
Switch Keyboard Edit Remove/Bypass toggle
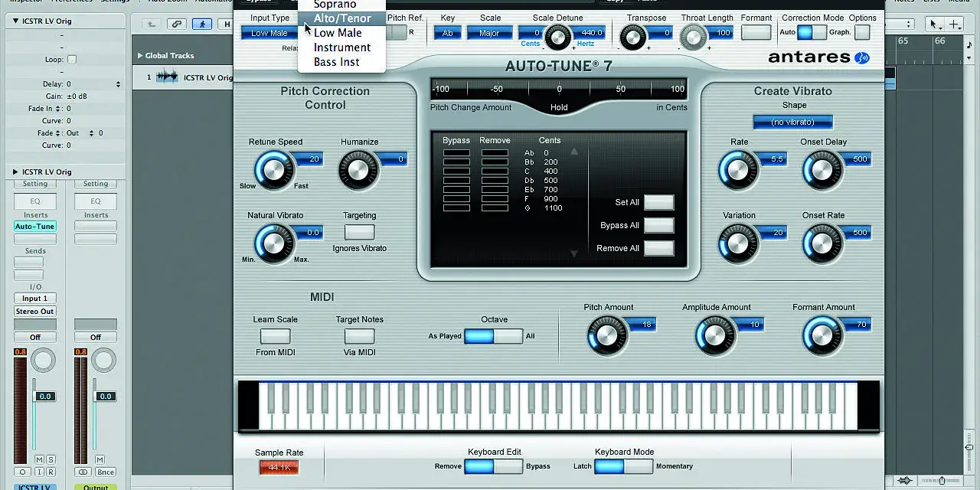pos(494,466)
